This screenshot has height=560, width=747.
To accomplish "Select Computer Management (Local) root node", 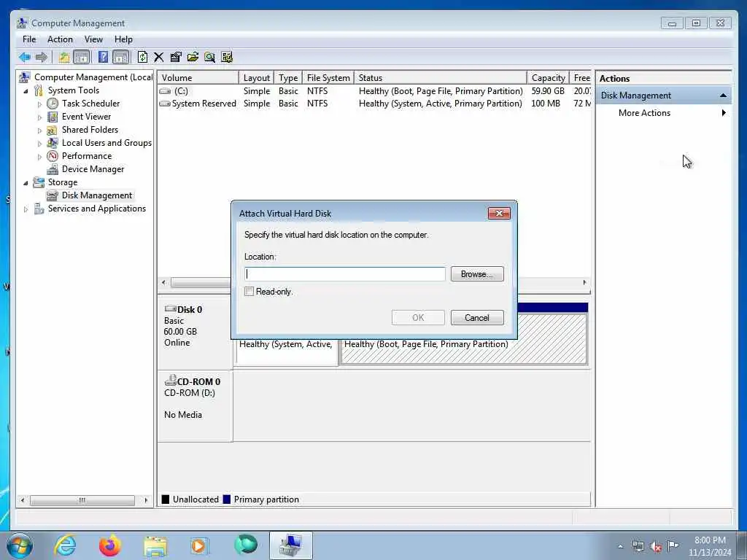I will click(x=93, y=77).
